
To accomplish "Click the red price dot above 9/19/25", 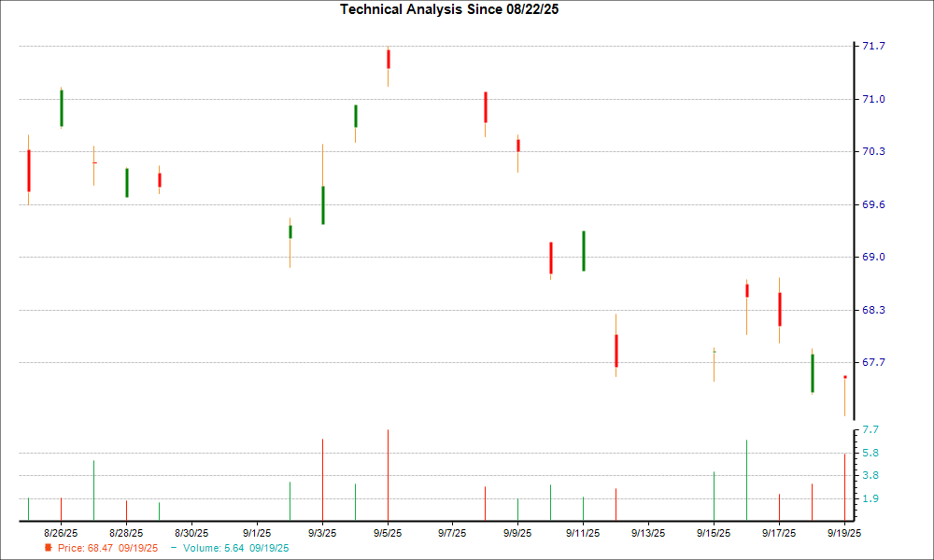I will [844, 377].
